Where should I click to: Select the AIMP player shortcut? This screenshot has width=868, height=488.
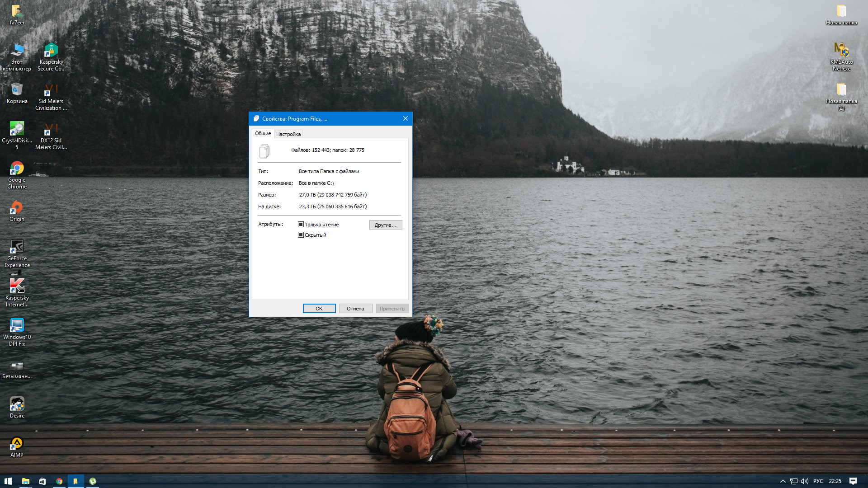pyautogui.click(x=17, y=444)
